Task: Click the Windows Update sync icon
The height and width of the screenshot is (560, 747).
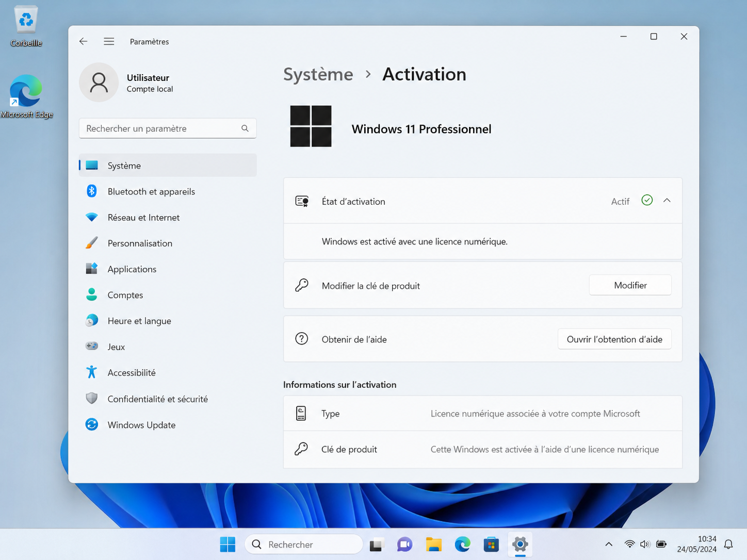Action: pyautogui.click(x=92, y=424)
